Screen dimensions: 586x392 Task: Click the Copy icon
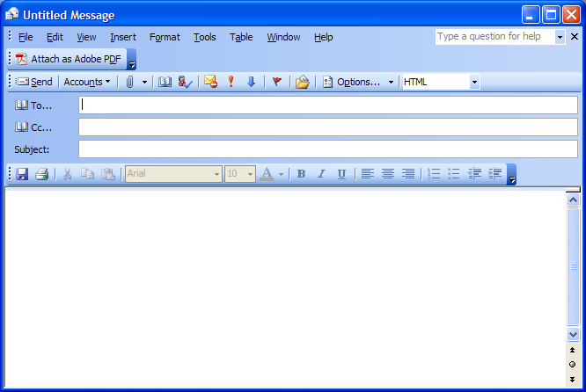tap(87, 174)
